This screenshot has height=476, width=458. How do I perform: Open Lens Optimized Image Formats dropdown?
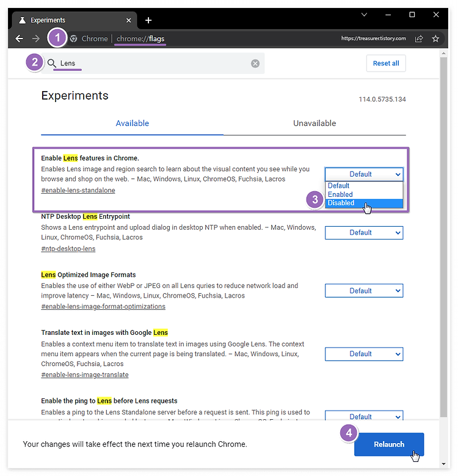(364, 291)
